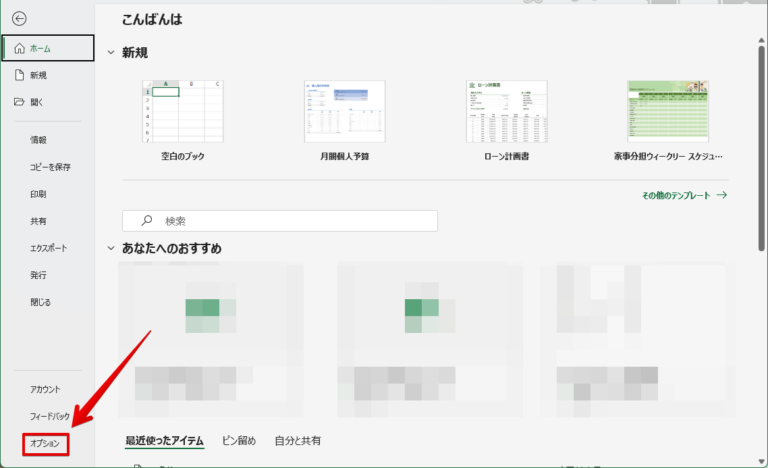This screenshot has height=468, width=768.
Task: Click the 検索 search input field
Action: click(x=290, y=220)
